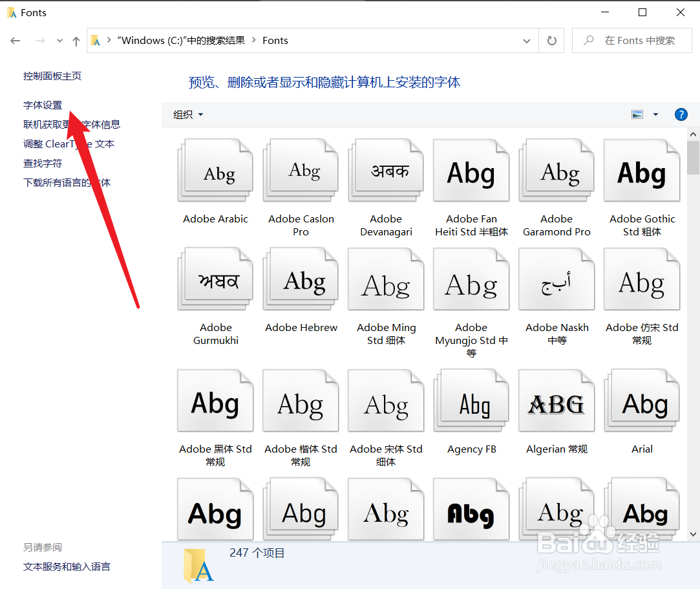Click the 在 Fonts 中搜索 search field
This screenshot has height=589, width=700.
[631, 41]
